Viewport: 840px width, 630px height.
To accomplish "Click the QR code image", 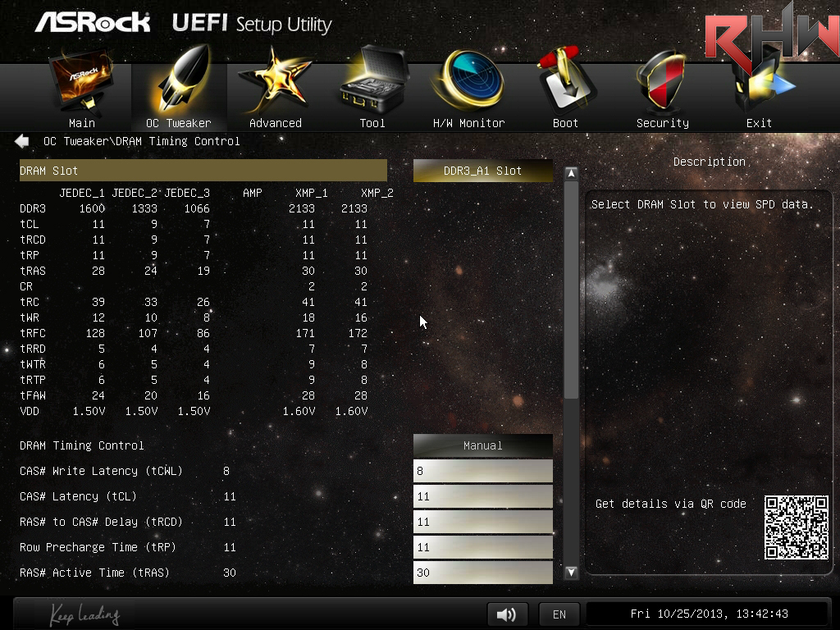I will coord(796,527).
